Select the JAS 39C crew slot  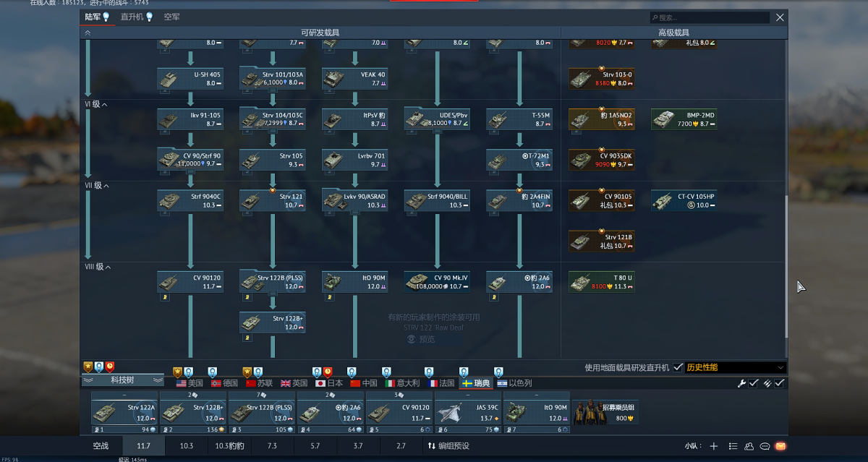[467, 412]
